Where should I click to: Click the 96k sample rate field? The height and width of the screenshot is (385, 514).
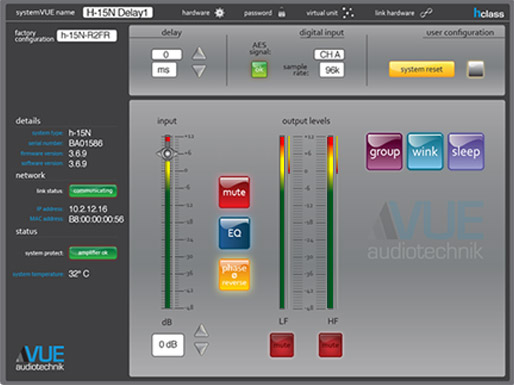click(332, 70)
